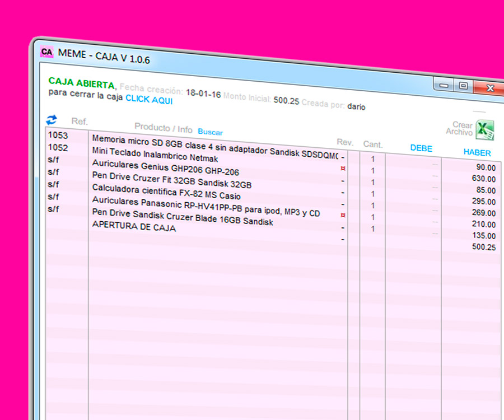The height and width of the screenshot is (420, 504).
Task: Click the blue refresh arrows icon
Action: click(x=52, y=120)
